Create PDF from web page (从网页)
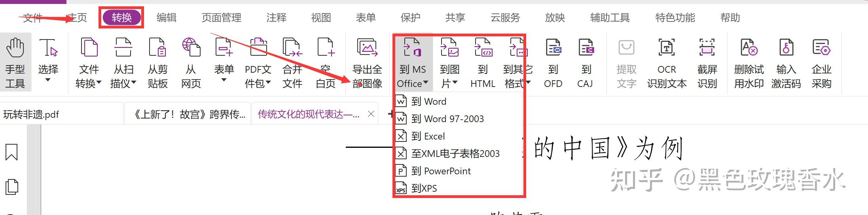 click(191, 62)
